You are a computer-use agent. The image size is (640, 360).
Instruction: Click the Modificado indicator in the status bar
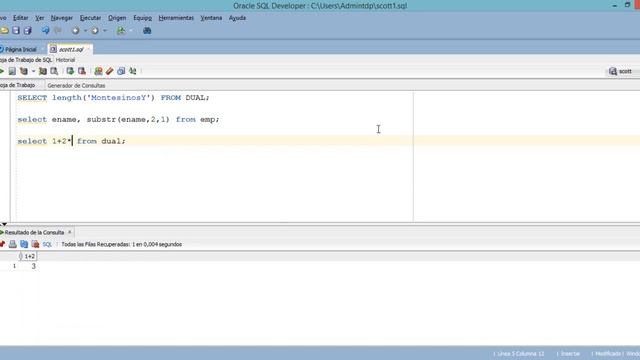pos(608,353)
